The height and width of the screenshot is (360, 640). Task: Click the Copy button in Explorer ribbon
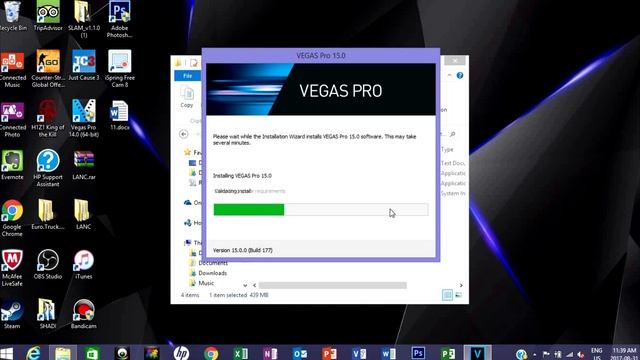coord(187,98)
